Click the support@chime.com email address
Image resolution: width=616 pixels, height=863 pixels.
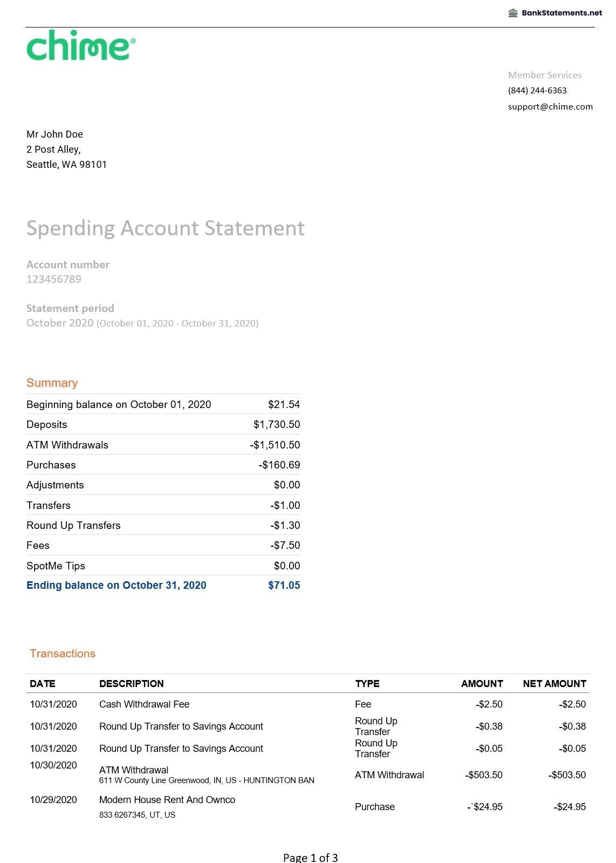(550, 106)
